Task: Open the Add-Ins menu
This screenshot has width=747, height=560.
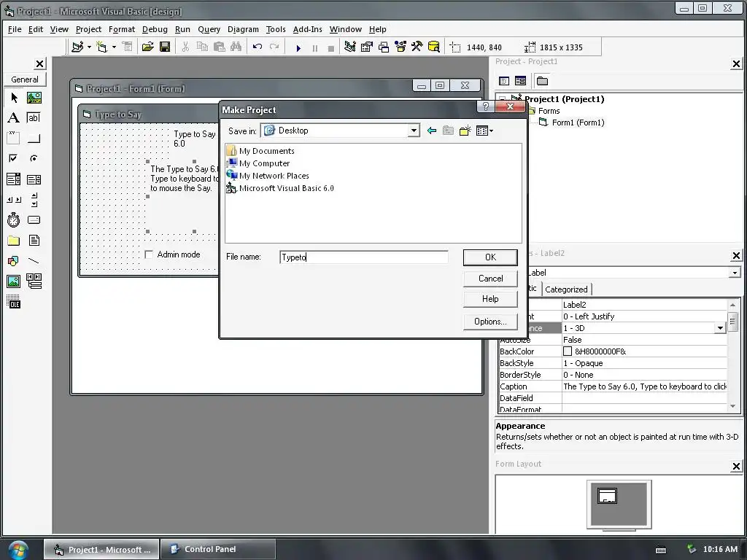Action: click(307, 29)
